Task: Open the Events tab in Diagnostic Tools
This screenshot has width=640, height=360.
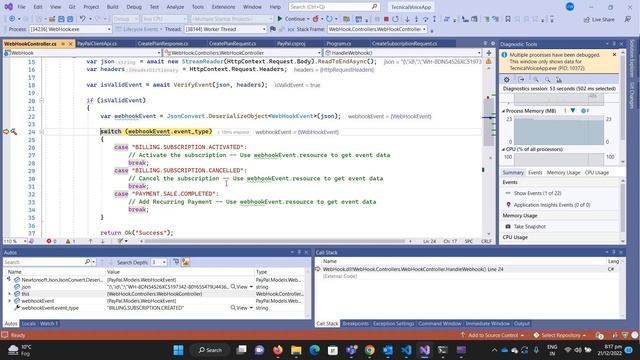Action: tap(535, 173)
